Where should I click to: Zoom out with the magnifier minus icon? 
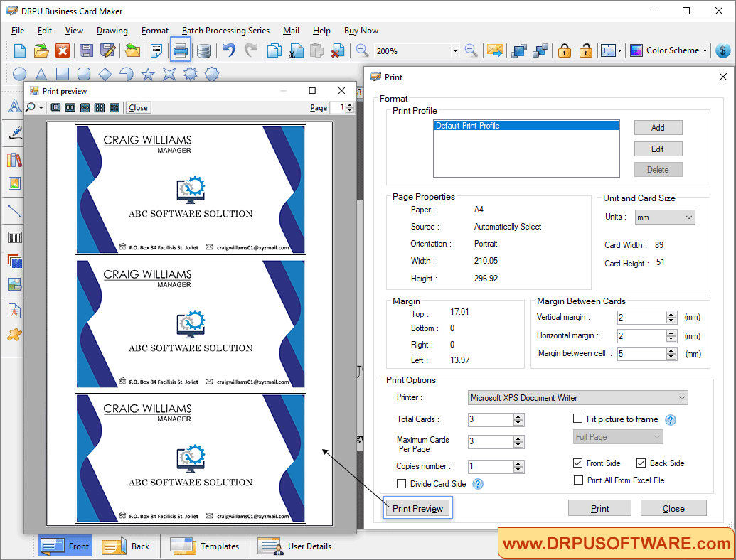coord(471,50)
